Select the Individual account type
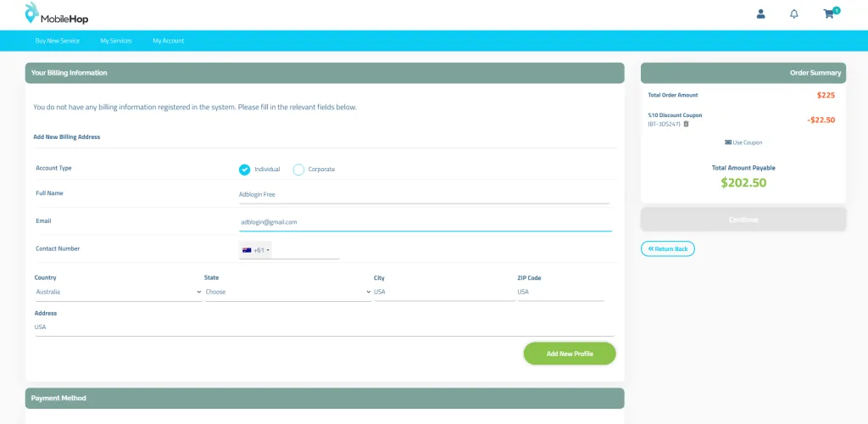 (245, 170)
